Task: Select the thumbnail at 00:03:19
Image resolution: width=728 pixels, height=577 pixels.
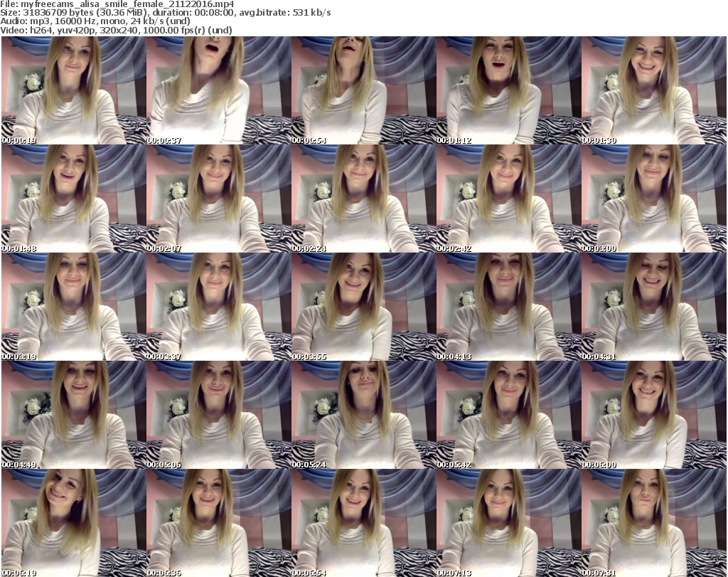Action: 74,307
